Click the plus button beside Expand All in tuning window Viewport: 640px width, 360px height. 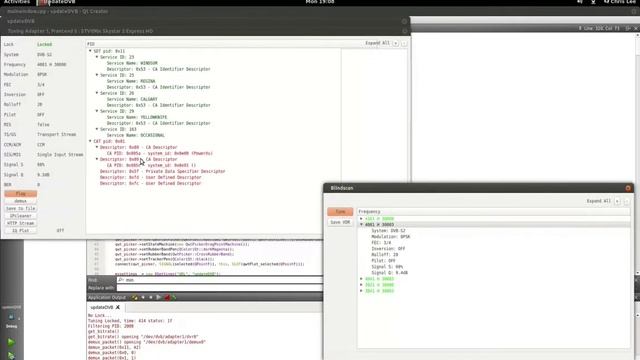396,43
